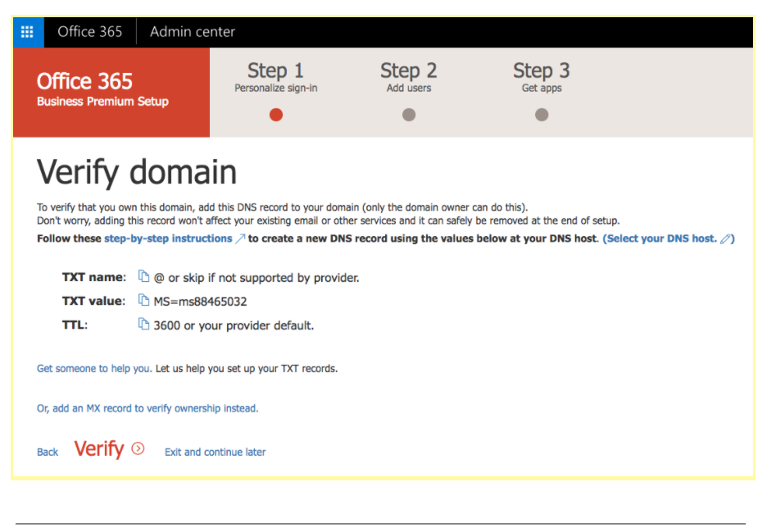
Task: Select the MS=ms88465032 text value
Action: click(200, 302)
